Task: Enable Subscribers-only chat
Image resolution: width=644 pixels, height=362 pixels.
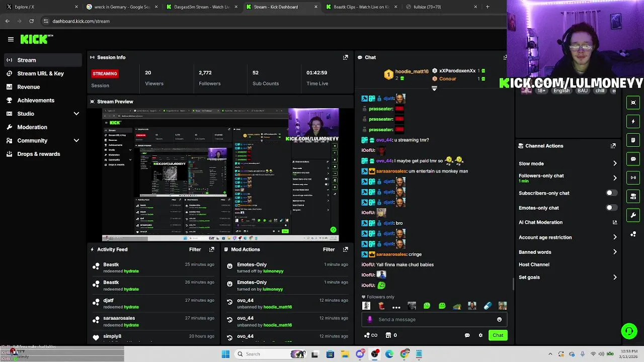Action: point(611,193)
